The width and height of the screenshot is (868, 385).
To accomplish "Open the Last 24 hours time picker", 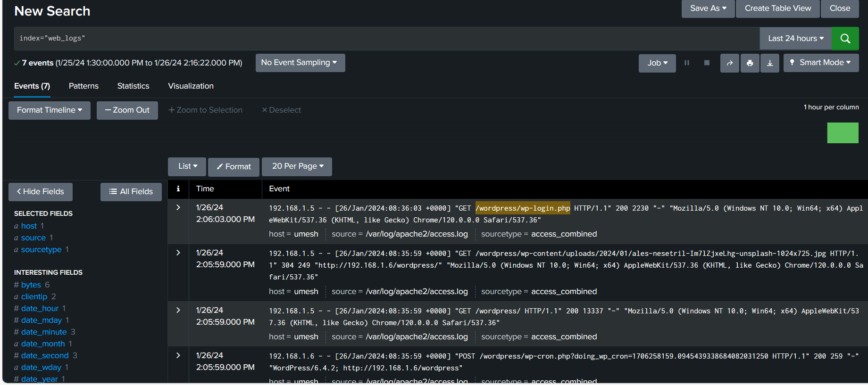I will (x=795, y=39).
